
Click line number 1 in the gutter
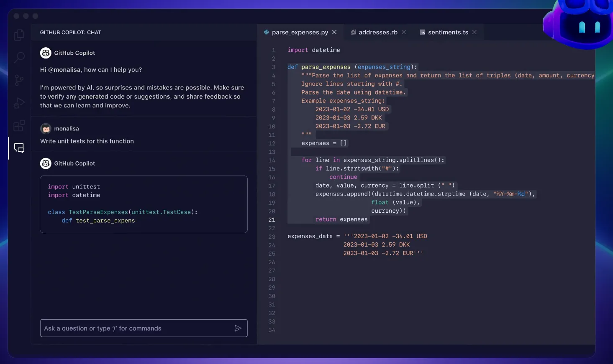(x=274, y=50)
